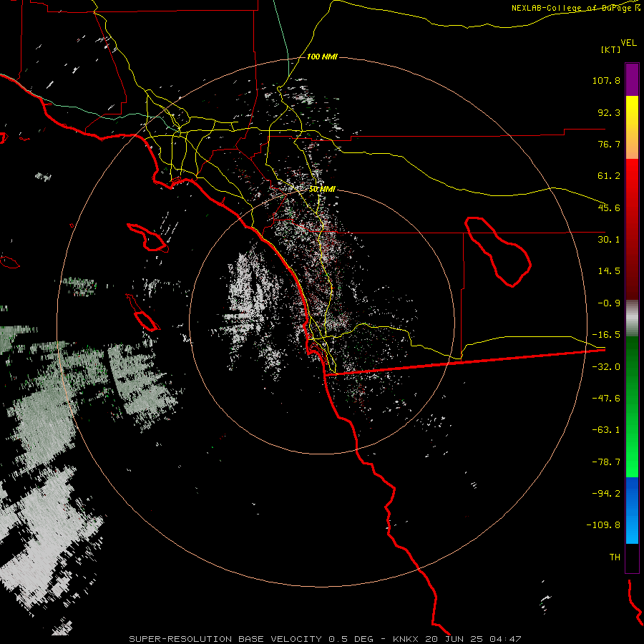This screenshot has width=644, height=644.
Task: Select the 45.6 velocity scale value
Action: point(609,208)
